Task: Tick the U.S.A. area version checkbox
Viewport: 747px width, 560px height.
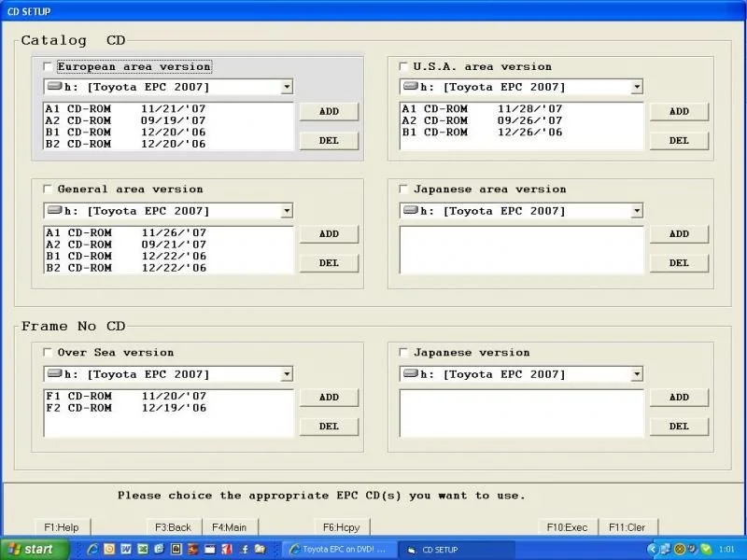Action: click(x=403, y=66)
